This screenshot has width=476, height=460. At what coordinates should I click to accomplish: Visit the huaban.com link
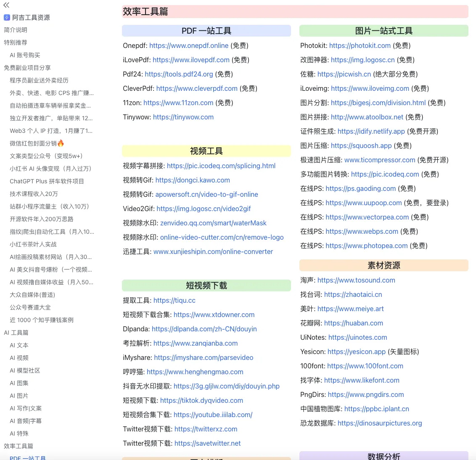click(x=354, y=323)
